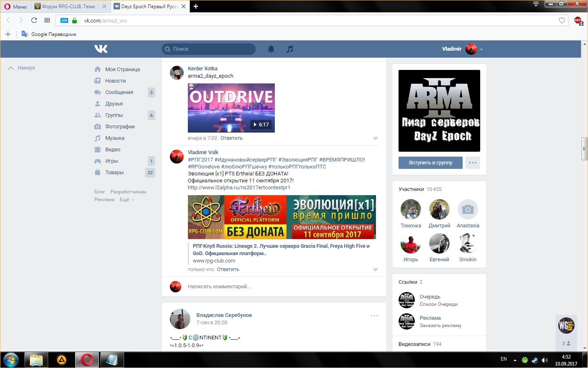Open the l2alpha.ru link in comment
Viewport: 588px width, 368px height.
click(239, 188)
